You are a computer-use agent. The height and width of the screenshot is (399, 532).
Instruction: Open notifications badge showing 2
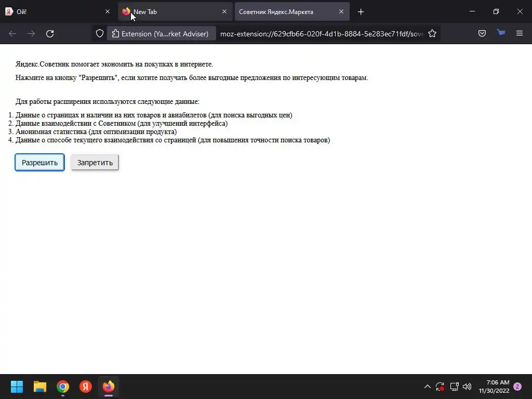517,387
